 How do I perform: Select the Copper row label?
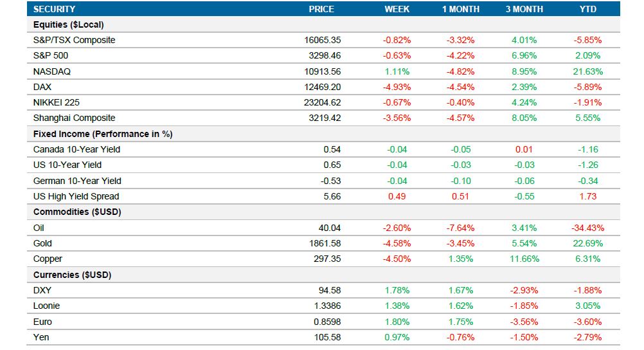(x=48, y=259)
